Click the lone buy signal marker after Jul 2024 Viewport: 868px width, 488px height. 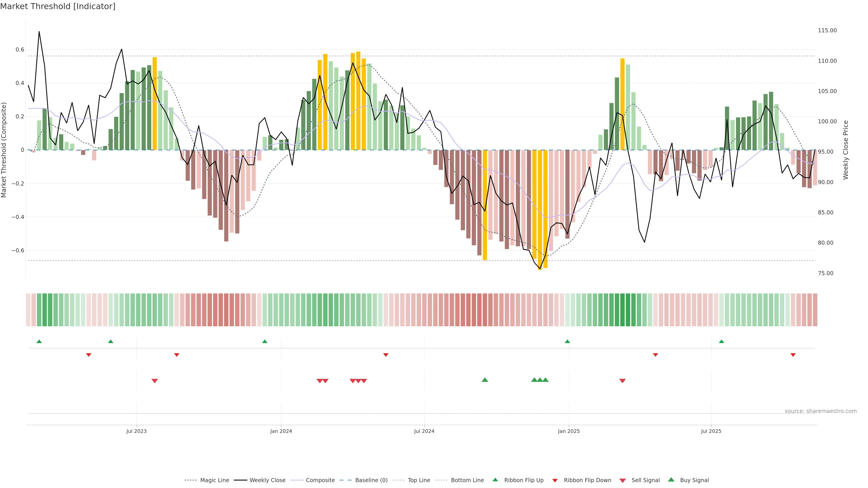[x=485, y=380]
